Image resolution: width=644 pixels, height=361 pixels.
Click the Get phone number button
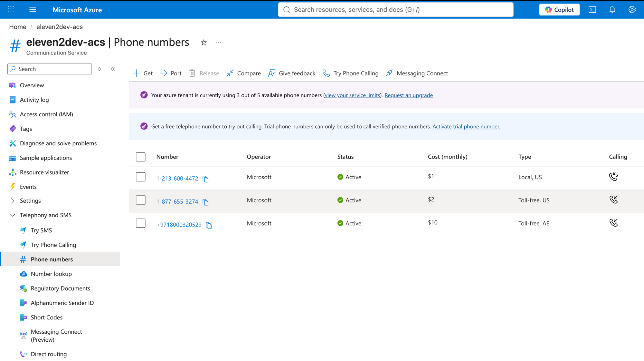tap(143, 73)
